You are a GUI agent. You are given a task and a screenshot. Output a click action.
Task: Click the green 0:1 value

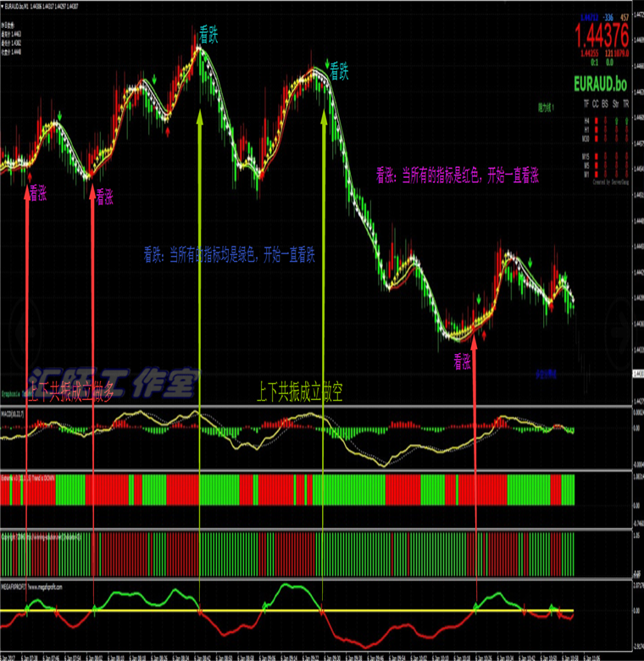595,63
